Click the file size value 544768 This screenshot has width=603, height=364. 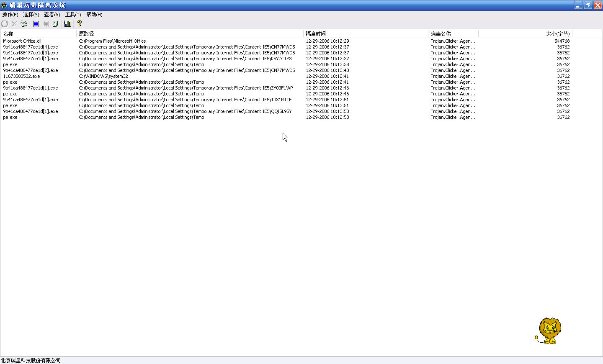coord(562,41)
